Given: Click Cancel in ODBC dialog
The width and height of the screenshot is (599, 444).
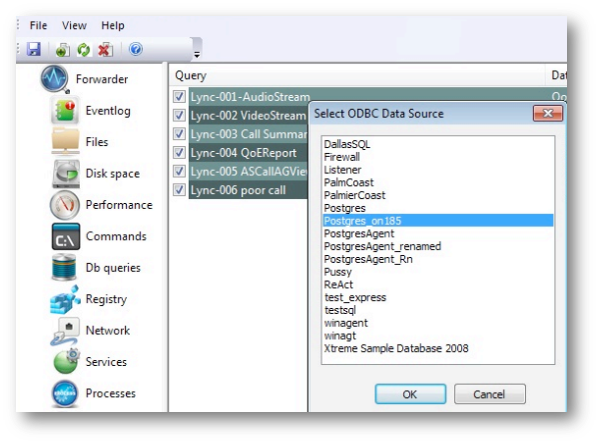Looking at the screenshot, I should 489,394.
